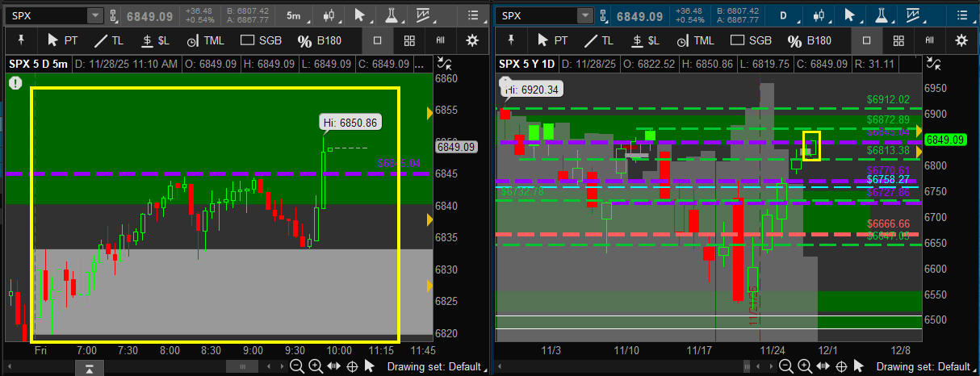This screenshot has height=376, width=980.
Task: Click the TML time level tool in left chart
Action: (205, 40)
